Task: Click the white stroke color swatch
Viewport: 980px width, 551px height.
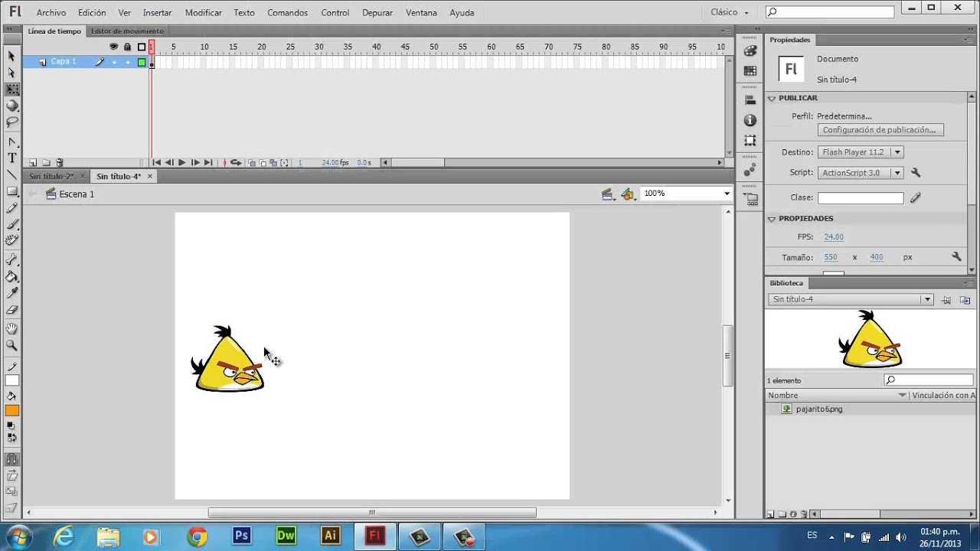Action: pos(12,380)
